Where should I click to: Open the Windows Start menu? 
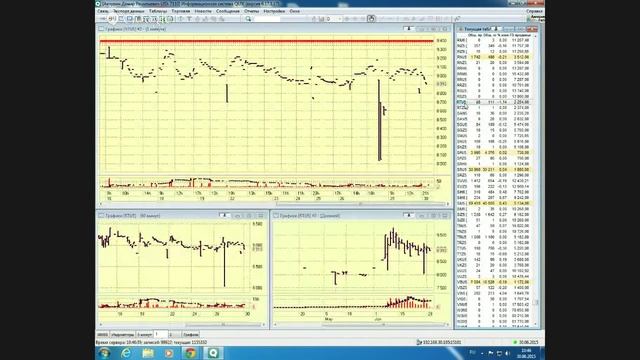[104, 353]
